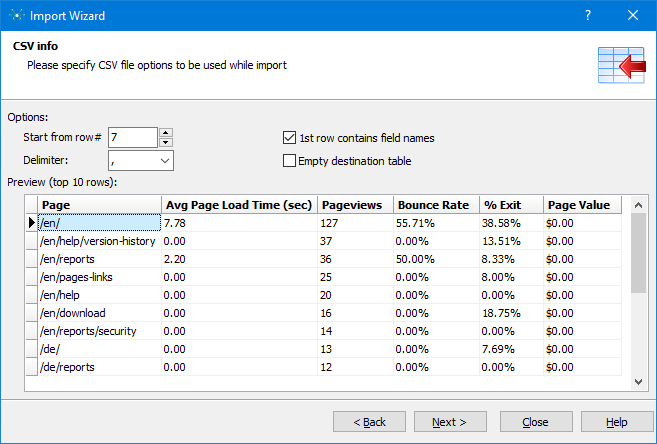Viewport: 657px width, 444px height.
Task: Click the CSV import table icon in header
Action: pos(619,67)
